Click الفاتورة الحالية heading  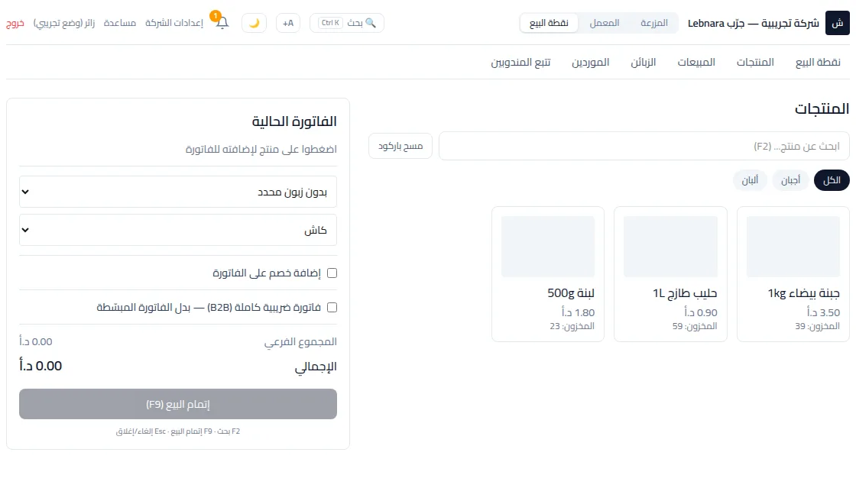(294, 121)
